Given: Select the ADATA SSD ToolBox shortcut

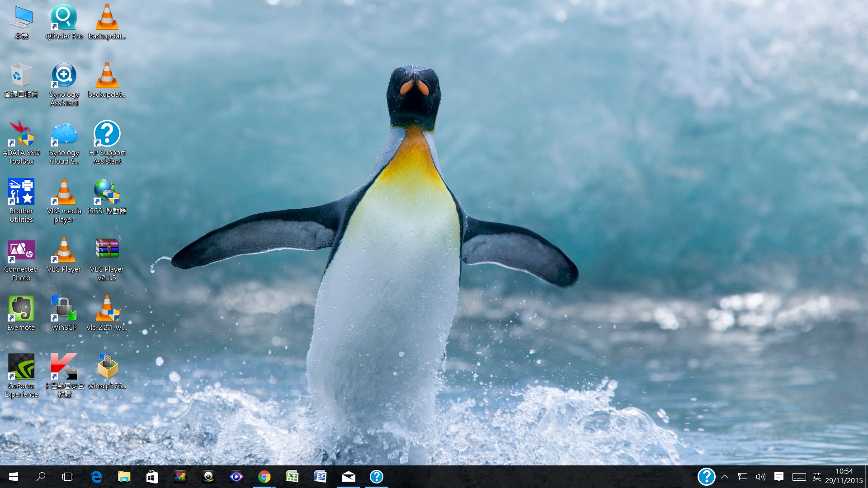Looking at the screenshot, I should click(x=21, y=143).
